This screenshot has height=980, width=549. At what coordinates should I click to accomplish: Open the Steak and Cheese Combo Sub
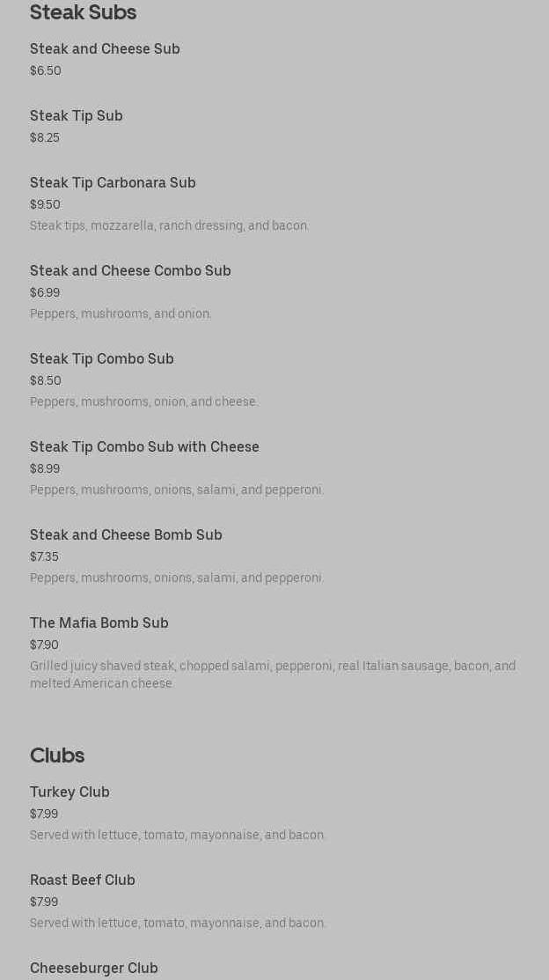pyautogui.click(x=130, y=271)
